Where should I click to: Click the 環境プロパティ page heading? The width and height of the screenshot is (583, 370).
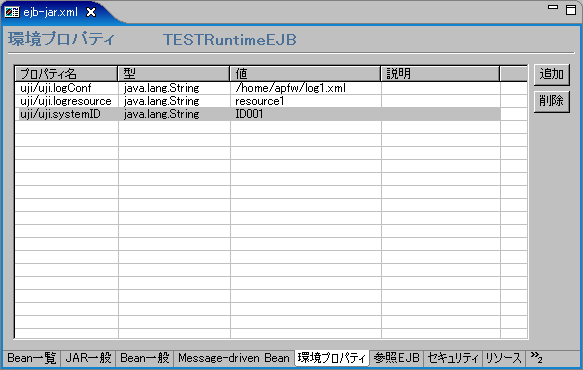[61, 39]
